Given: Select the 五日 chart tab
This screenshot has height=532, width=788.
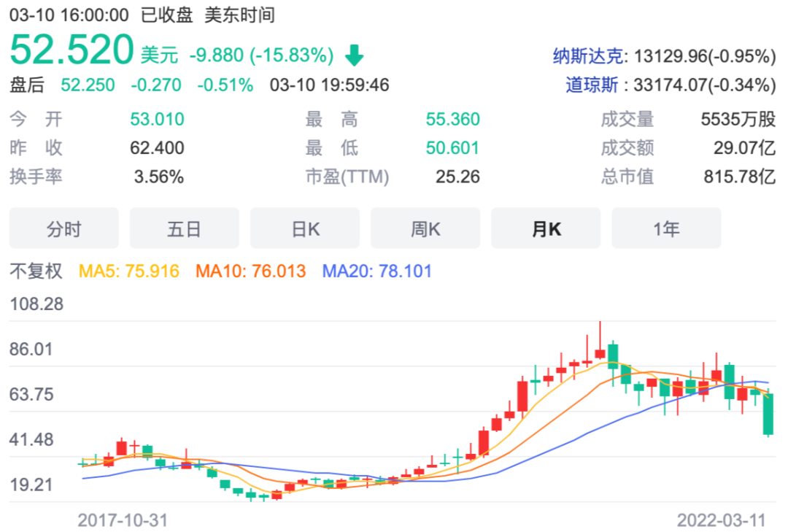Looking at the screenshot, I should 184,228.
